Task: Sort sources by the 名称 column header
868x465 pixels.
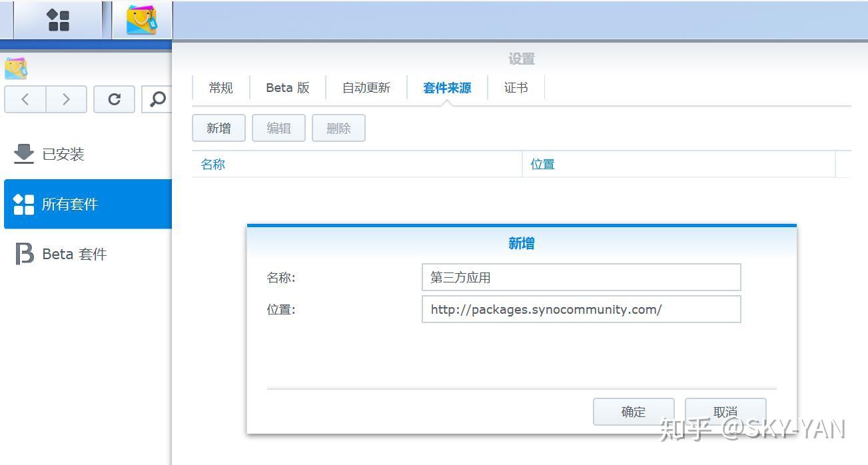Action: point(212,164)
